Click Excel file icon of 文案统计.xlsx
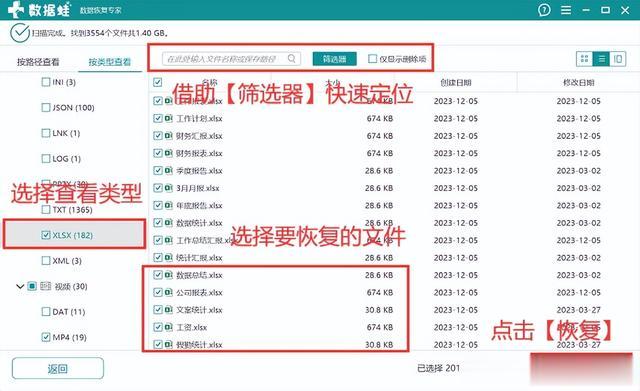The height and width of the screenshot is (391, 640). point(168,310)
